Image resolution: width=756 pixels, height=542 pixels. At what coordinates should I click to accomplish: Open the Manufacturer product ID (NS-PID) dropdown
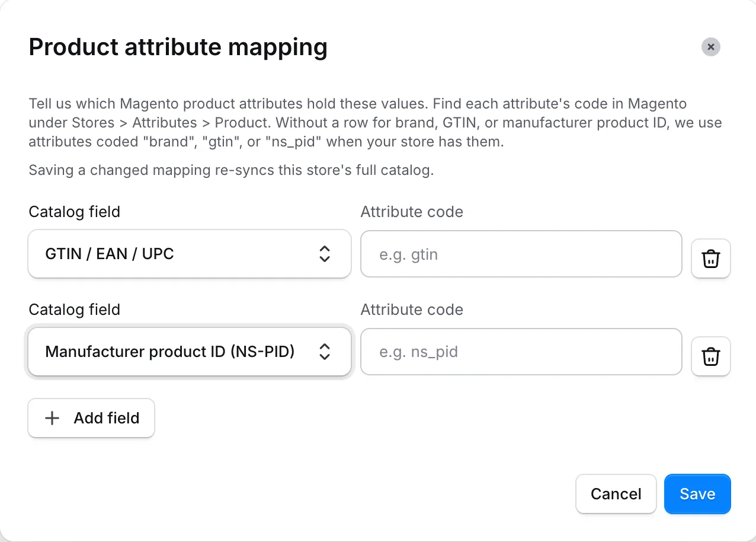pos(190,352)
